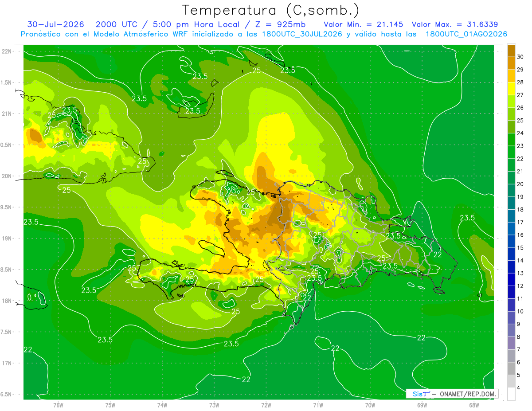Click the "19N" latitude axis label
This screenshot has width=532, height=411.
pos(7,239)
